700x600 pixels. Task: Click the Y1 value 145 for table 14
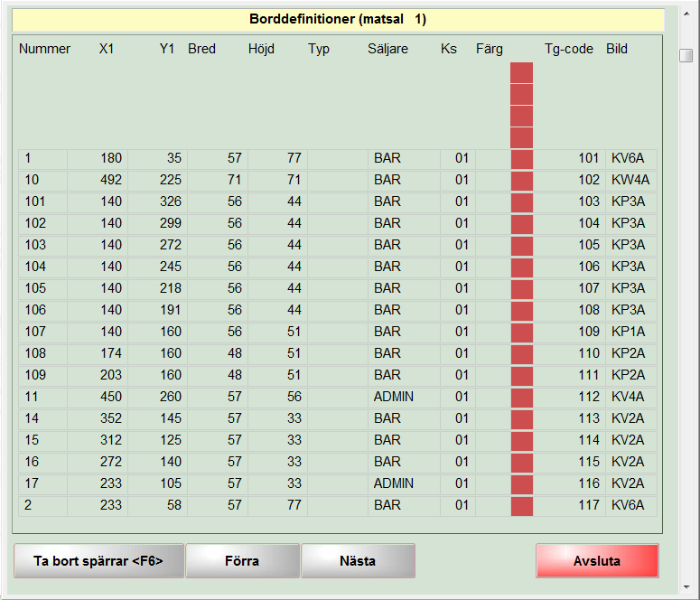tap(158, 418)
